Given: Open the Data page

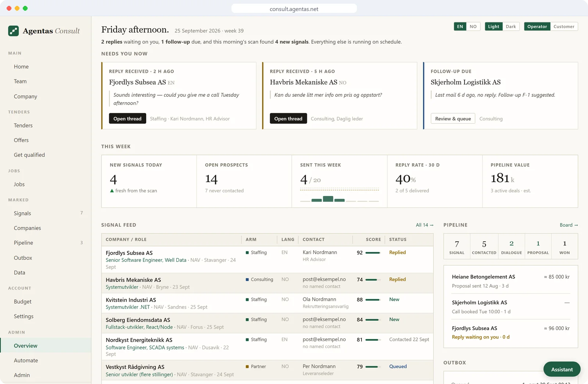Looking at the screenshot, I should point(46,273).
